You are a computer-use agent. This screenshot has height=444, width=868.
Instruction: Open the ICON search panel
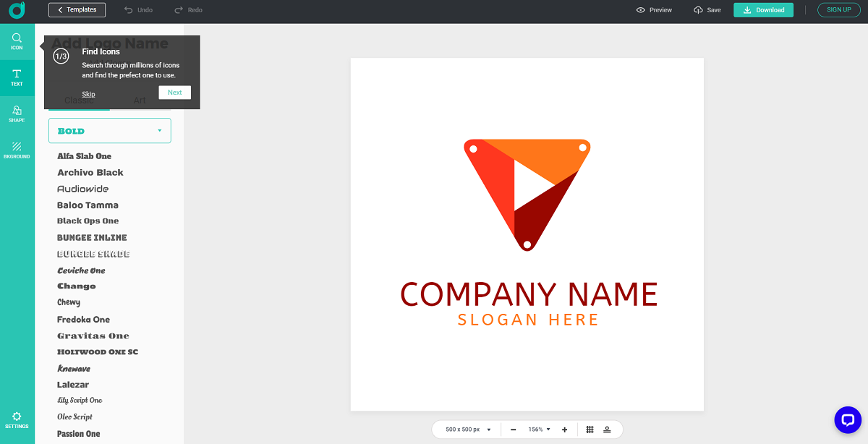tap(16, 38)
